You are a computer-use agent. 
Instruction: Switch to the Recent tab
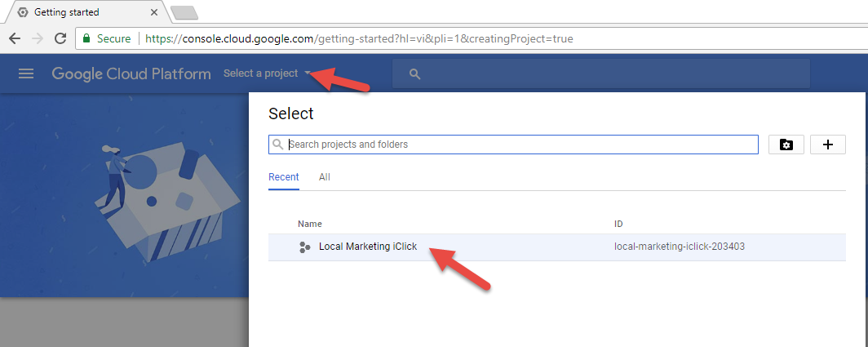tap(283, 177)
